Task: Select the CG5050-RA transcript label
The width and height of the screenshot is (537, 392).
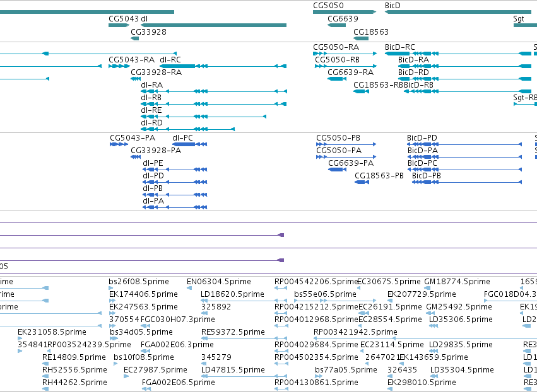Action: [x=336, y=47]
